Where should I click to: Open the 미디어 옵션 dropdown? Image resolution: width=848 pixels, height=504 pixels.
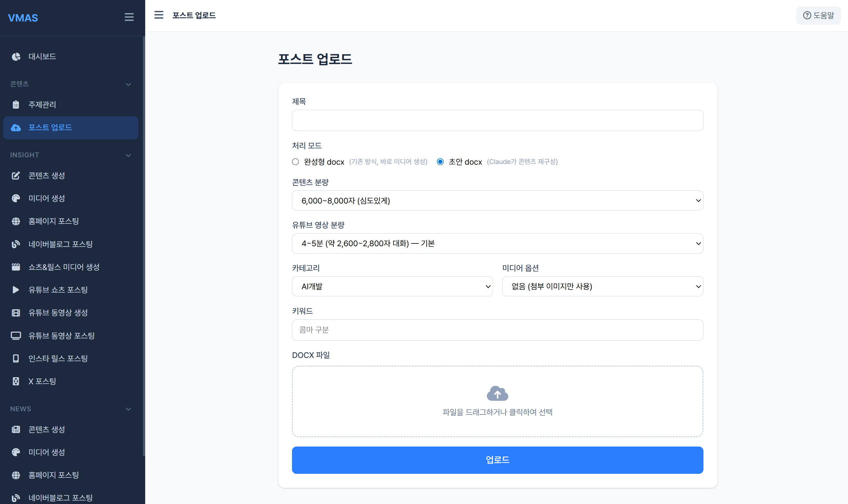[602, 286]
